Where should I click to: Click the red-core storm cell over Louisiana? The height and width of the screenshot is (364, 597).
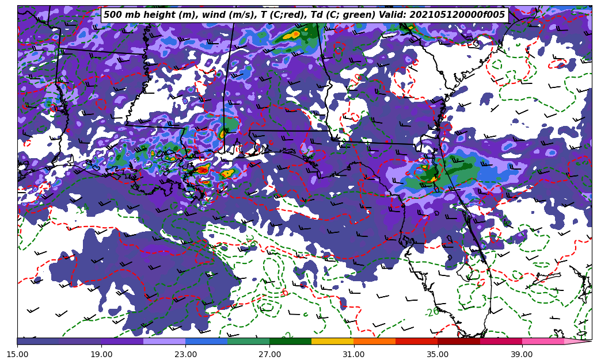(202, 170)
